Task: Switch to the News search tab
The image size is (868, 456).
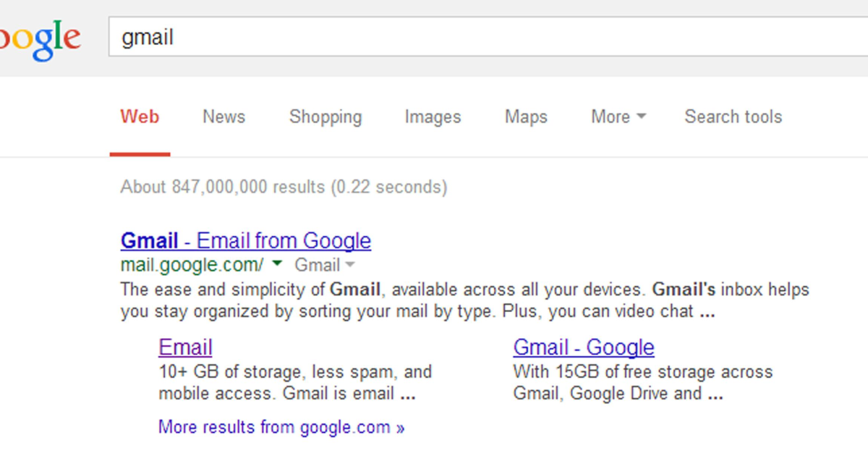Action: 223,117
